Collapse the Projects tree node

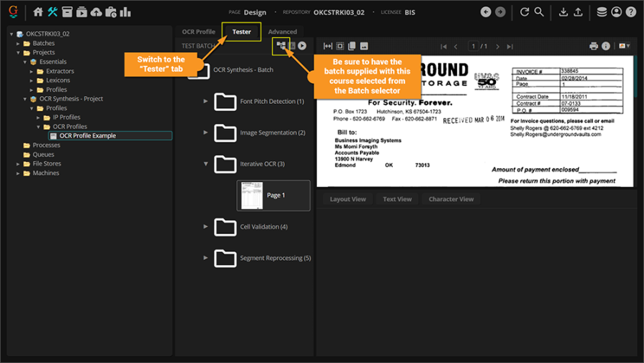[18, 52]
